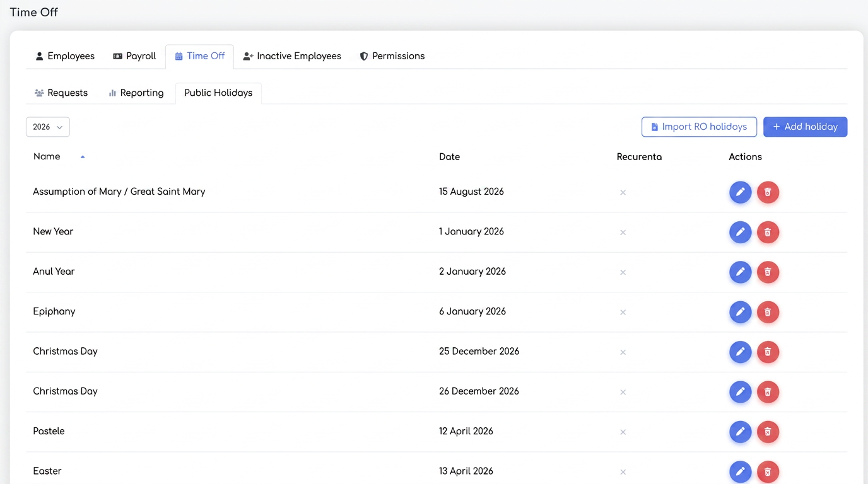
Task: Click the Add holiday button
Action: (x=805, y=127)
